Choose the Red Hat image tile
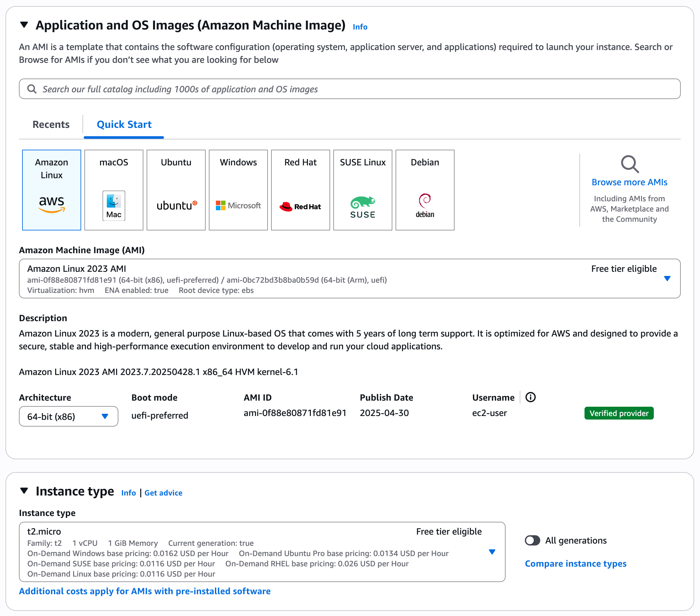700x616 pixels. (x=300, y=190)
